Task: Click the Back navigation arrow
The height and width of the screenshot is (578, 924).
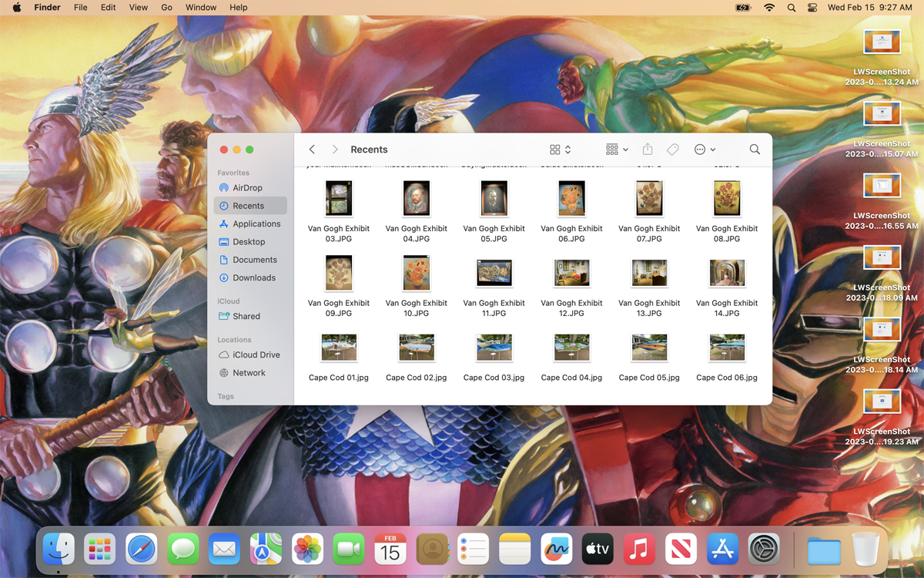Action: (x=312, y=150)
